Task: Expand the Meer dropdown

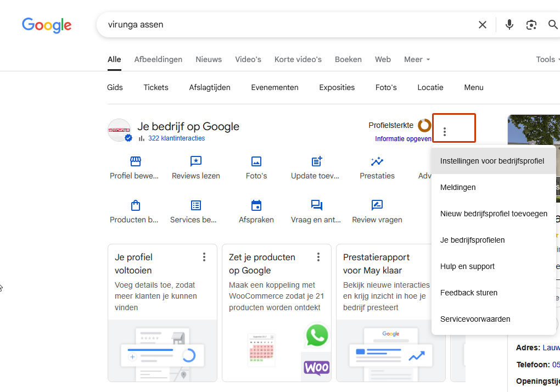Action: coord(417,60)
